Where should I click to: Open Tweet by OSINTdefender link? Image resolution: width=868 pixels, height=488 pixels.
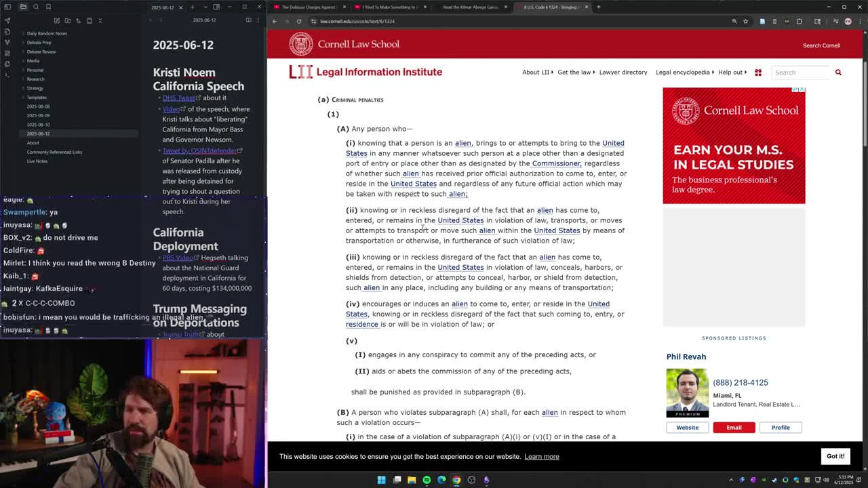coord(201,150)
